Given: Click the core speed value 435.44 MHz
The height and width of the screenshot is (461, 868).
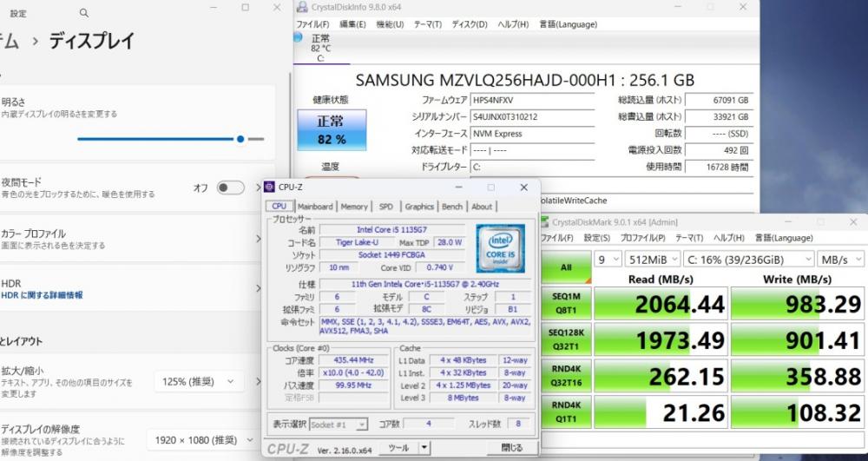Looking at the screenshot, I should click(x=353, y=360).
